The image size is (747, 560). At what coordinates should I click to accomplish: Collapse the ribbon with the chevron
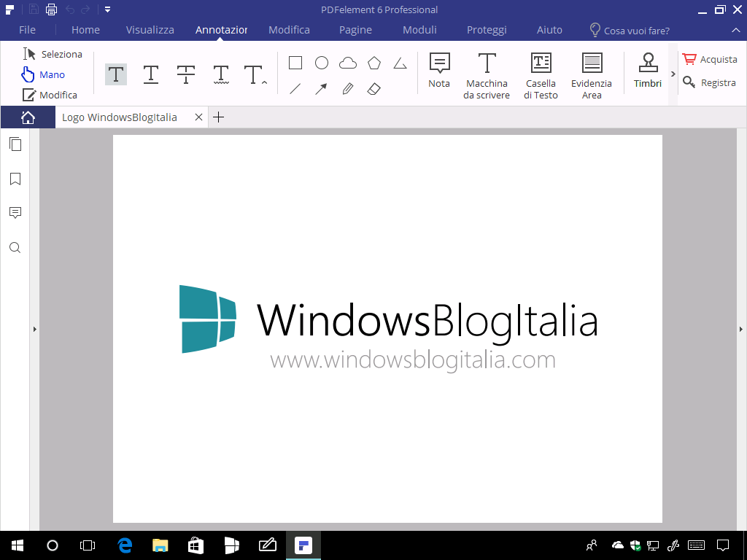click(735, 31)
